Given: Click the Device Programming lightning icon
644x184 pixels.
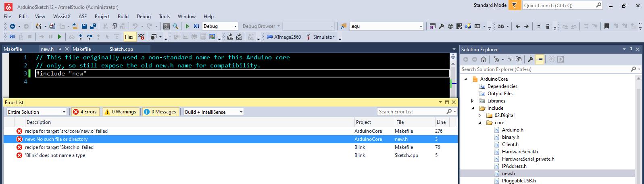Looking at the screenshot, I should tap(468, 26).
